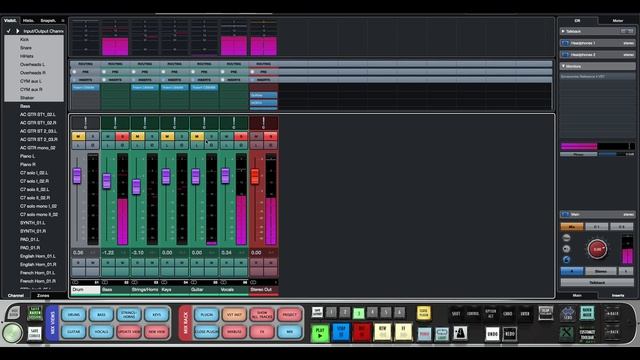Screen dimensions: 640x360
Task: Open the Stereo Out routing selector
Action: tap(263, 64)
